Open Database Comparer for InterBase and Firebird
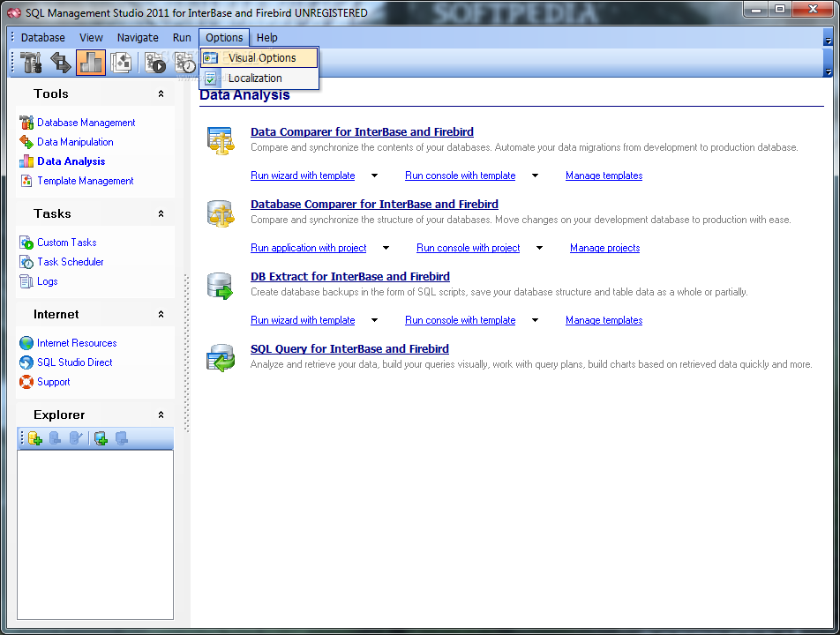 pos(374,204)
